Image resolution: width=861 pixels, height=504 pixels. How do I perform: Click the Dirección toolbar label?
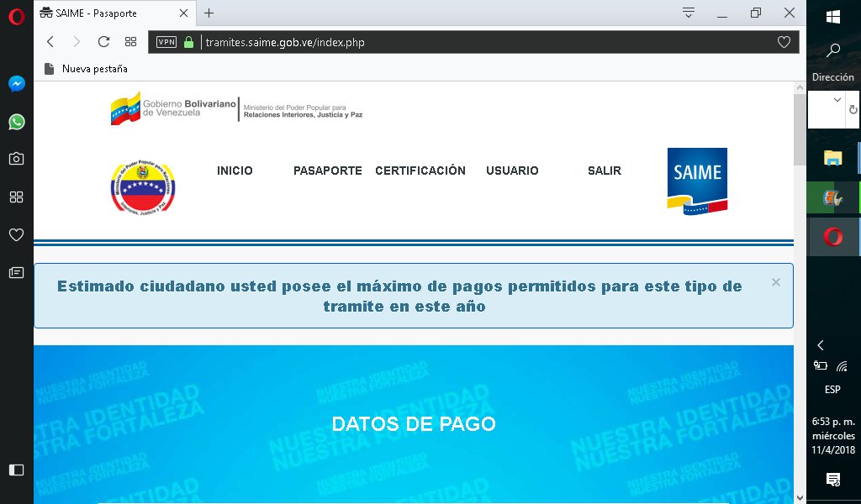point(833,77)
